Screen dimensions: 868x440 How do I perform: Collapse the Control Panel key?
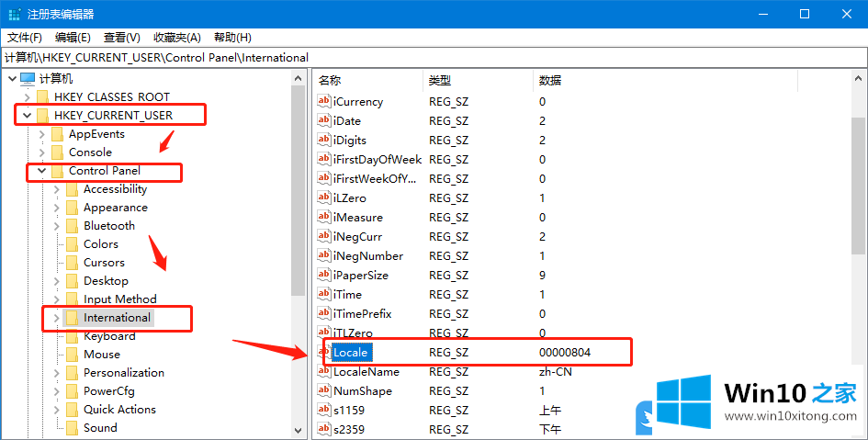42,171
